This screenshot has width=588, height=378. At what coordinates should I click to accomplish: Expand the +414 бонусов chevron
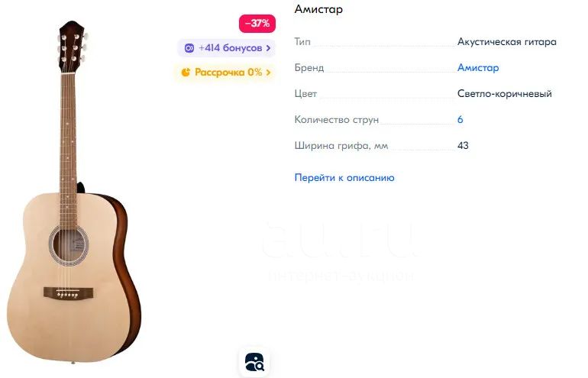268,48
